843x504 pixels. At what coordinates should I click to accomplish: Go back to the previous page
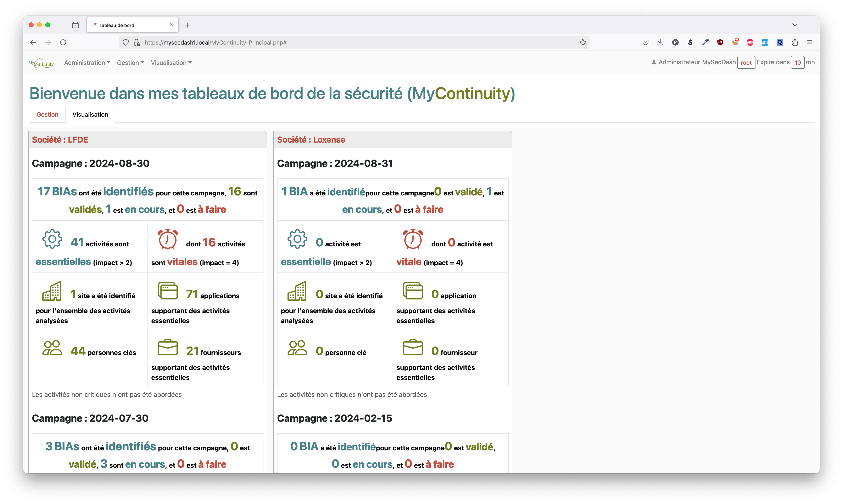click(x=33, y=42)
